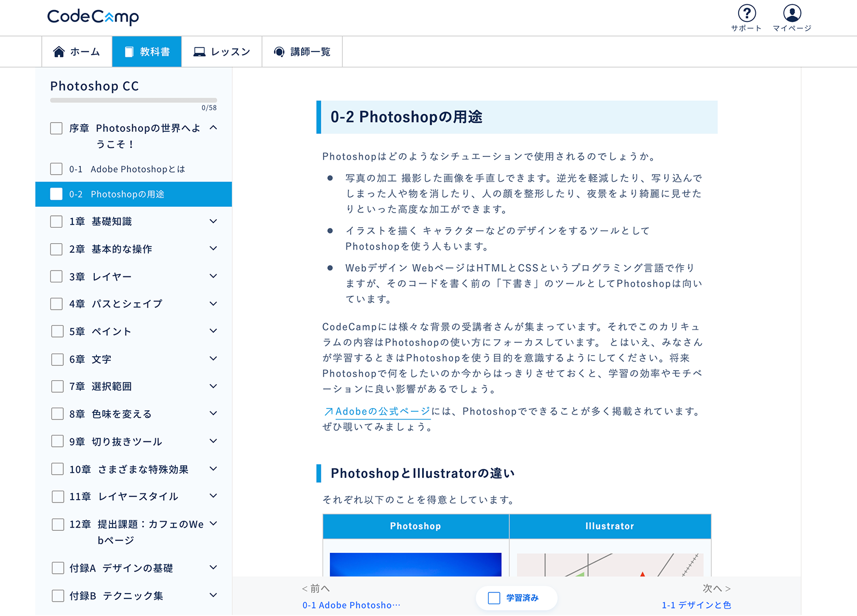Click the Photoshop CC sidebar title
Image resolution: width=857 pixels, height=616 pixels.
[94, 86]
